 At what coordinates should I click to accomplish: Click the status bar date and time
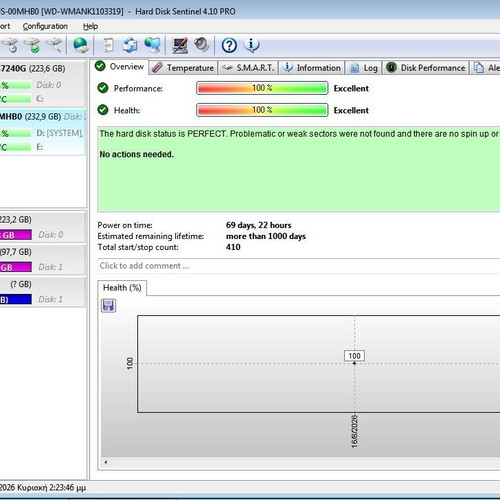click(43, 488)
